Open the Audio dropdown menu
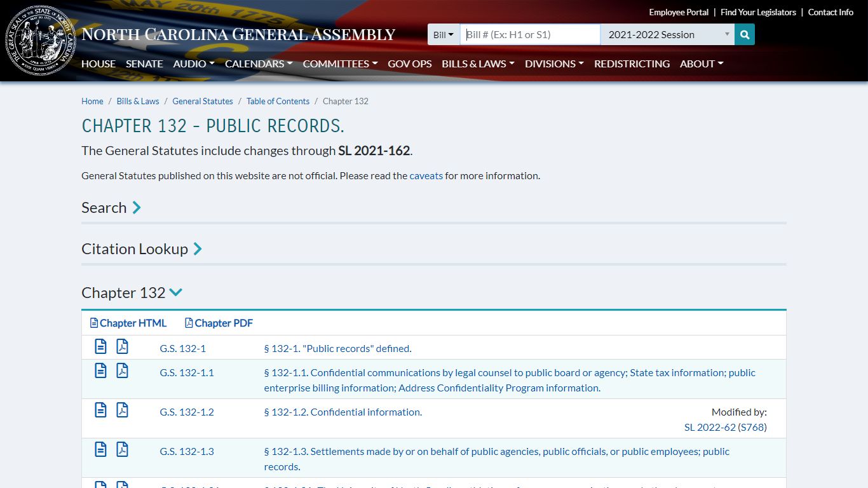The width and height of the screenshot is (868, 488). [x=194, y=64]
